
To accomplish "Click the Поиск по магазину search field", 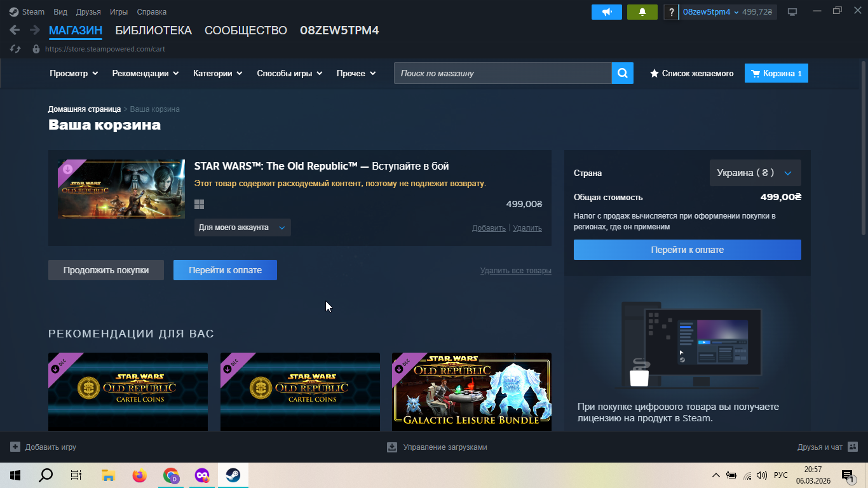I will pyautogui.click(x=503, y=73).
